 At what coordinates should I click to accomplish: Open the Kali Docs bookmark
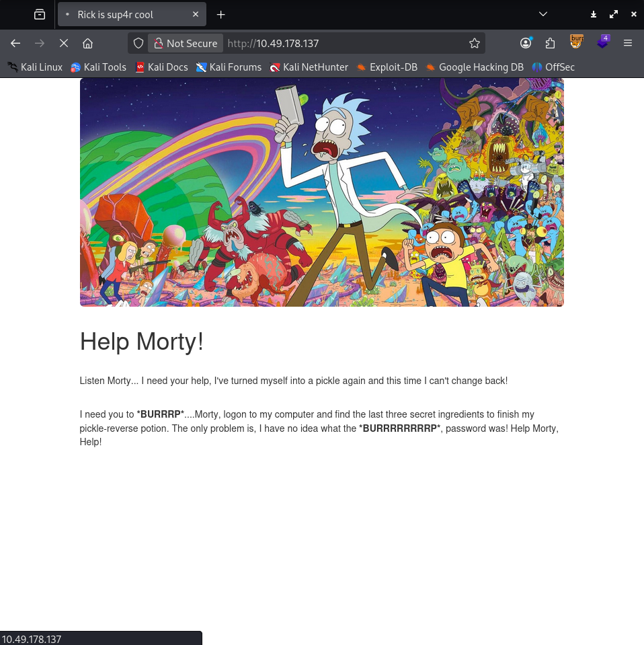(x=162, y=67)
